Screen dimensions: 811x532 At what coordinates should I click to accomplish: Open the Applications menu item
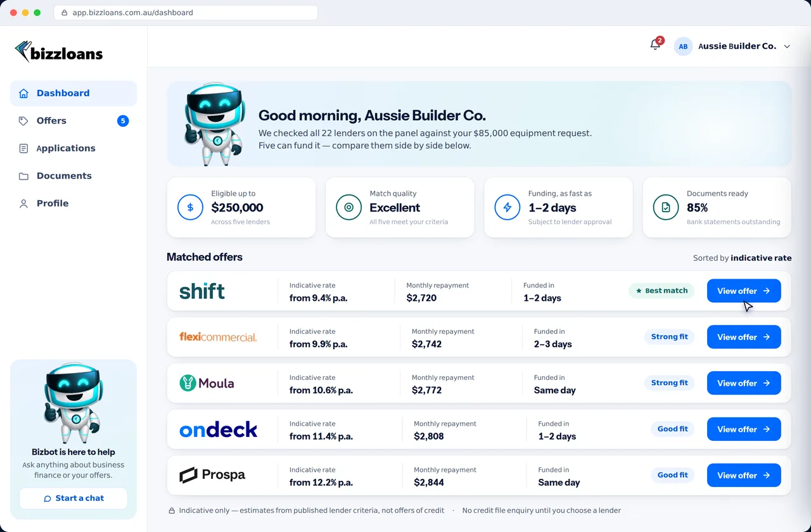pos(73,148)
